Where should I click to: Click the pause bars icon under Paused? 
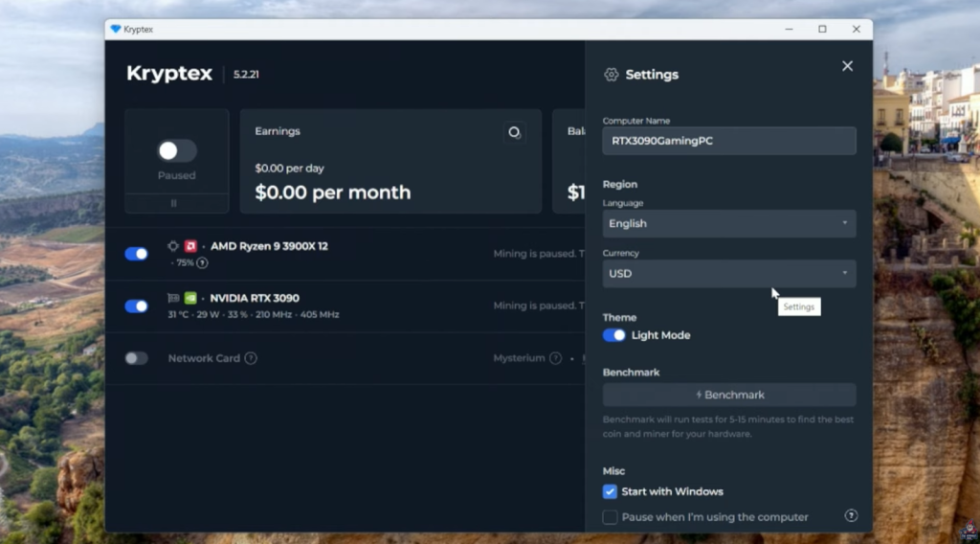pos(174,203)
